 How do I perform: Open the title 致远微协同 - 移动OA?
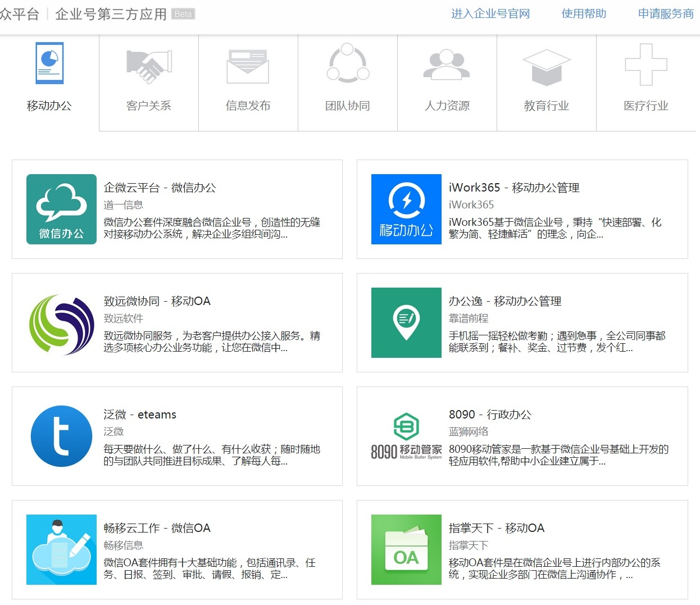[x=157, y=301]
